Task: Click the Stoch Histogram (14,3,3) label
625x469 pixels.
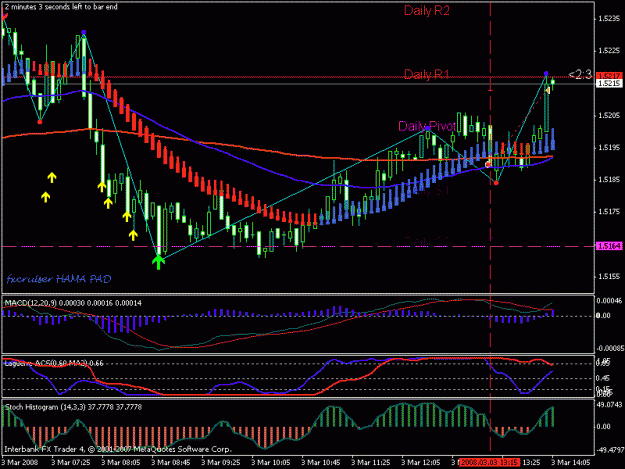Action: [x=73, y=407]
